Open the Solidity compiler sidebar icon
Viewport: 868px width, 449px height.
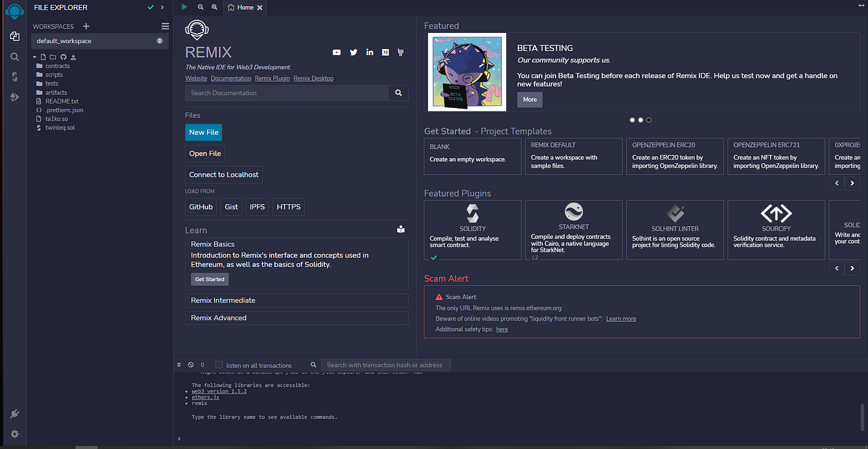tap(15, 76)
